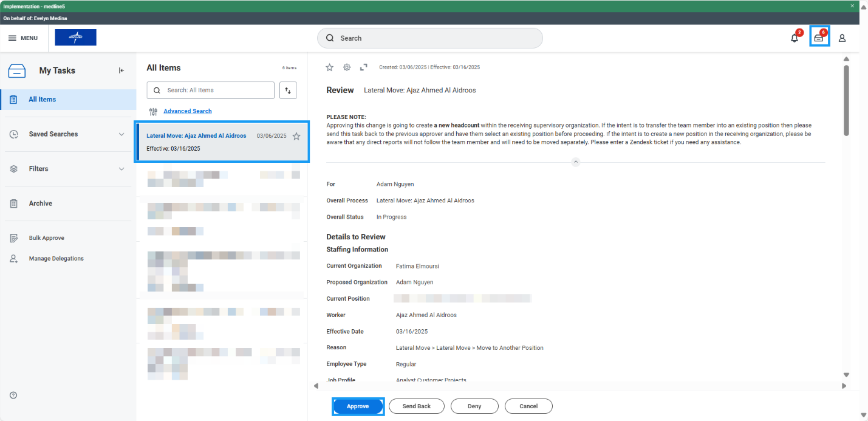Screen dimensions: 868x421
Task: Star the Lateral Move list item
Action: (x=296, y=136)
